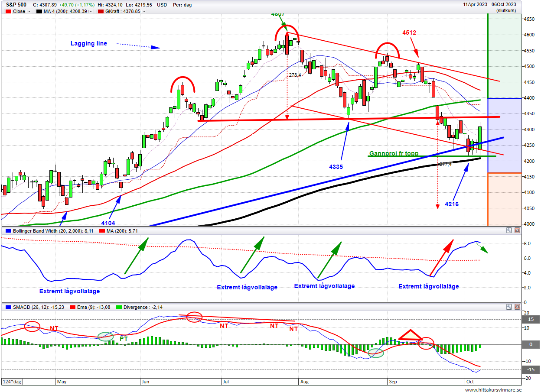
Task: Click the 4000 price axis label
Action: click(528, 224)
